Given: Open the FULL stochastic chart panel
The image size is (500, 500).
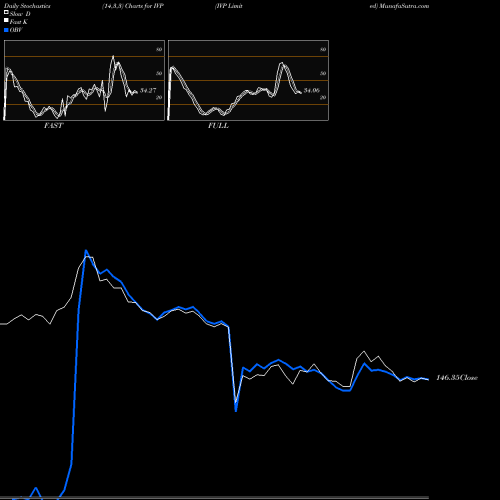Looking at the screenshot, I should point(248,80).
